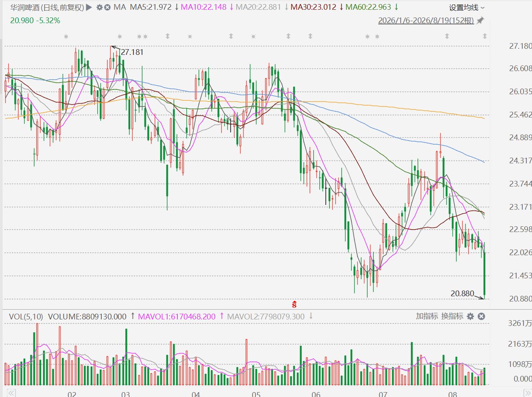This screenshot has width=532, height=397.
Task: Select the MA10:22.148 moving average label
Action: click(x=203, y=7)
